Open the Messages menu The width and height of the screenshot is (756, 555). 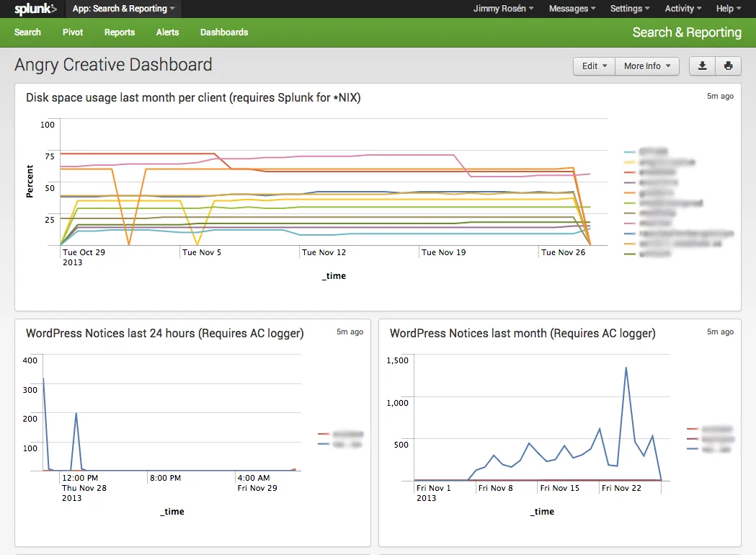[572, 8]
